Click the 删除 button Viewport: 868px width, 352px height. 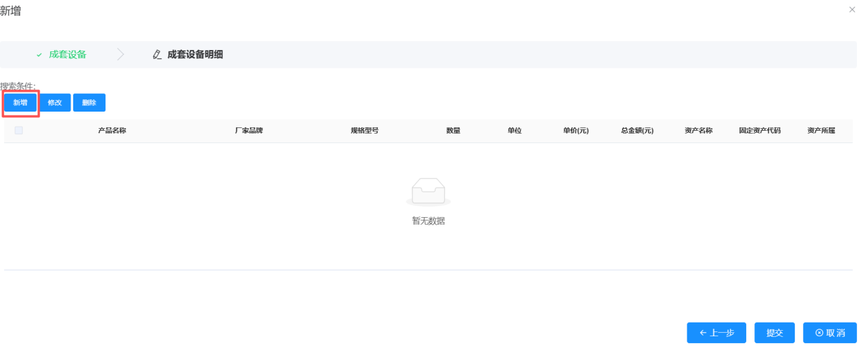pos(89,103)
